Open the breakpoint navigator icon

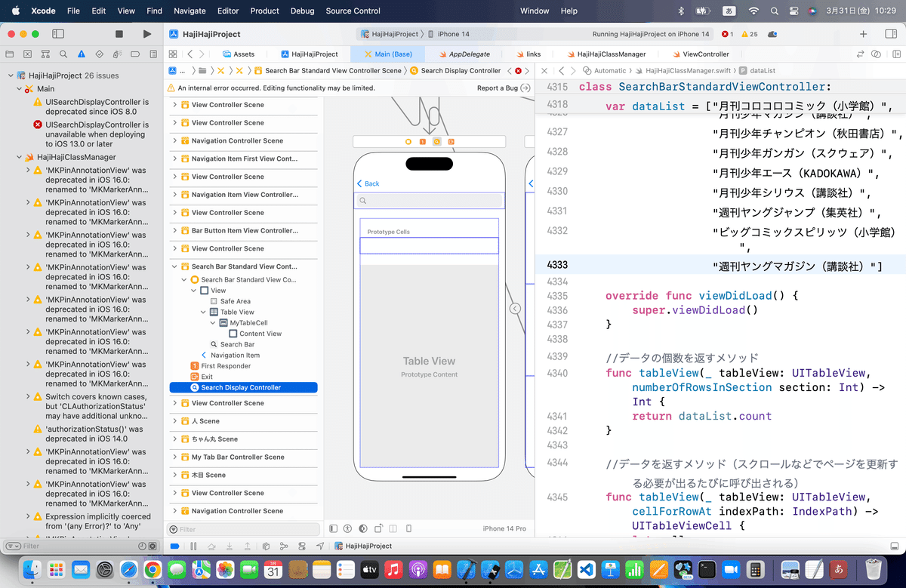click(136, 54)
